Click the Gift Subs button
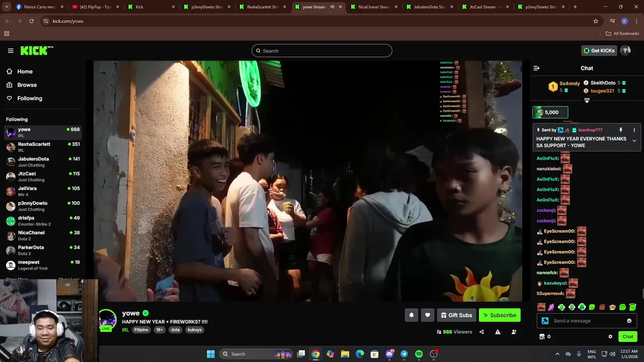The width and height of the screenshot is (644, 362). (x=456, y=315)
